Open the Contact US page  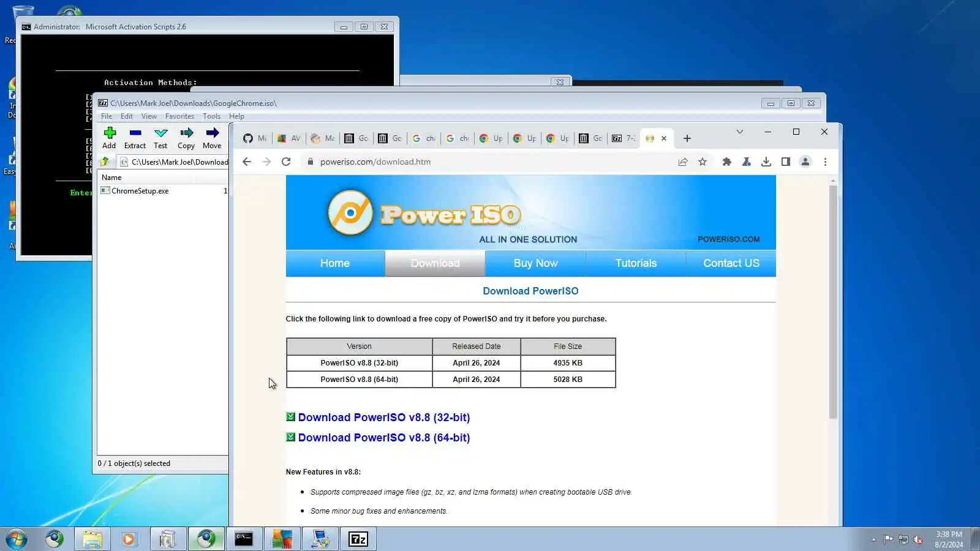[731, 263]
